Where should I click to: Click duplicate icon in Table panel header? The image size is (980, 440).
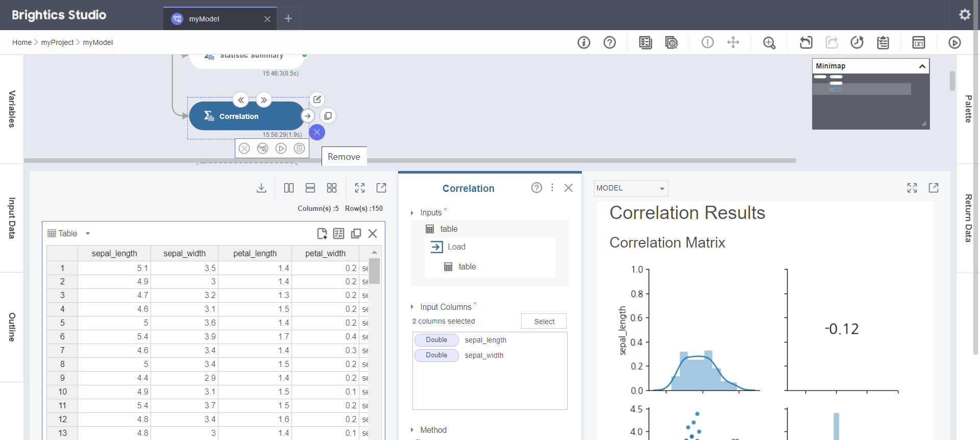tap(356, 233)
